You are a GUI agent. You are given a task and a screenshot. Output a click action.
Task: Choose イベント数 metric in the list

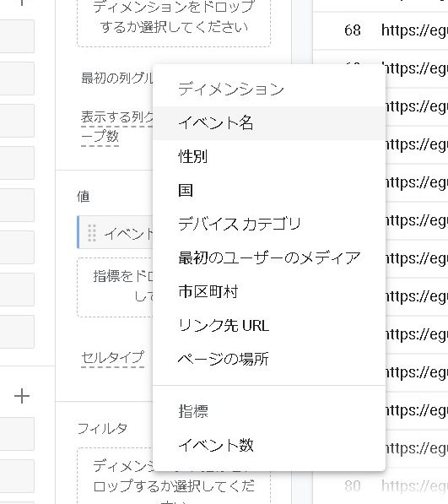click(269, 446)
